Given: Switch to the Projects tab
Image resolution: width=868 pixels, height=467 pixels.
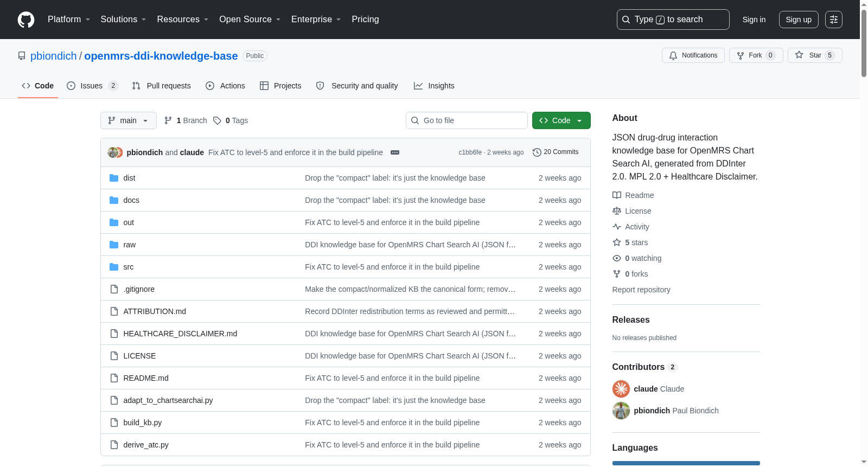Looking at the screenshot, I should point(280,86).
